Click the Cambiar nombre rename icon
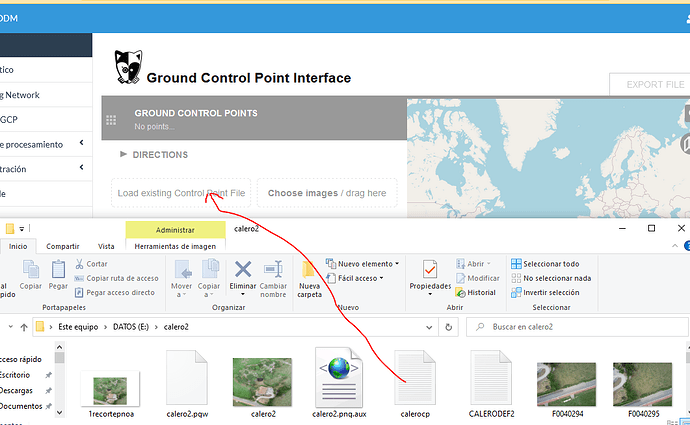 click(x=274, y=270)
